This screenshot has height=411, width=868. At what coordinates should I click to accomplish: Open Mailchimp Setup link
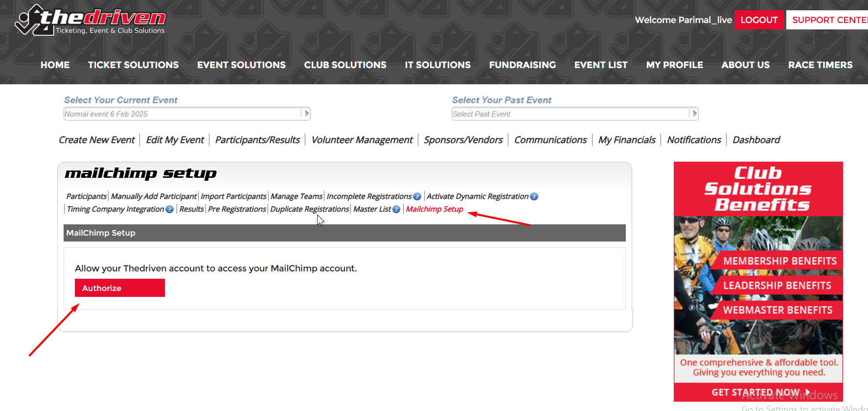(x=434, y=209)
